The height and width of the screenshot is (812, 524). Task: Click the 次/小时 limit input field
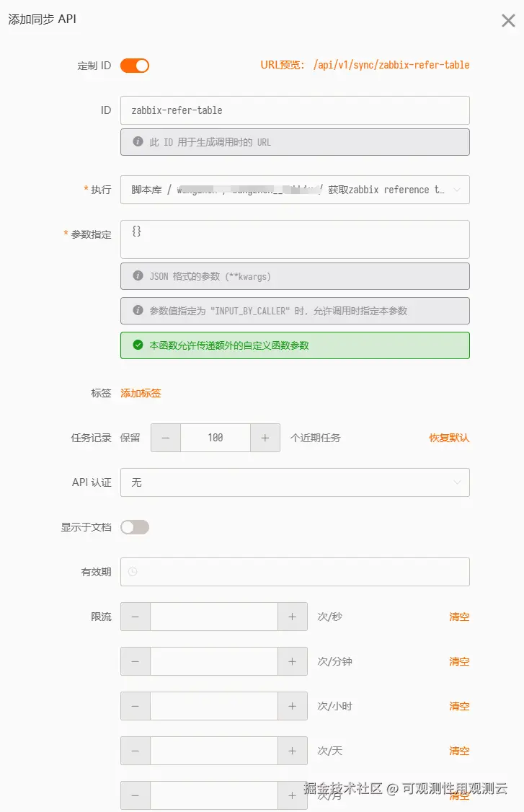213,706
